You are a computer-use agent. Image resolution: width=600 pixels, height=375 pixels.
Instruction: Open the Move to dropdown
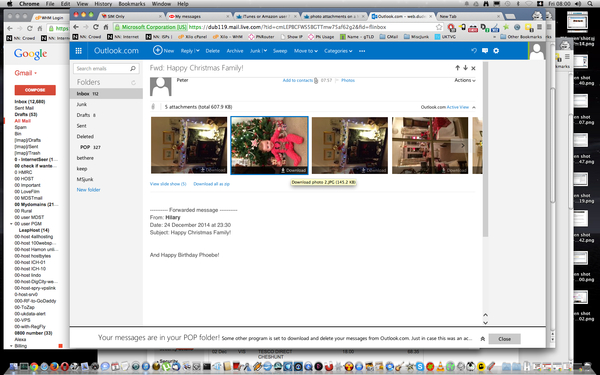(306, 51)
